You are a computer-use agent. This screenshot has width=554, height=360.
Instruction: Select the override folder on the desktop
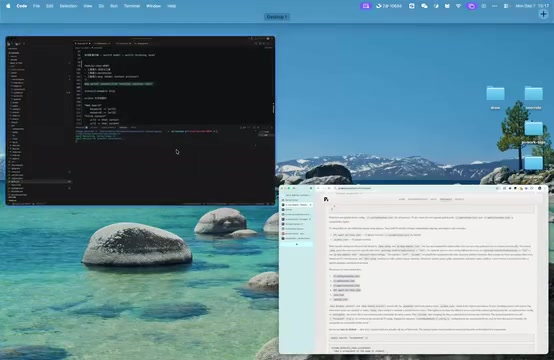pyautogui.click(x=534, y=97)
